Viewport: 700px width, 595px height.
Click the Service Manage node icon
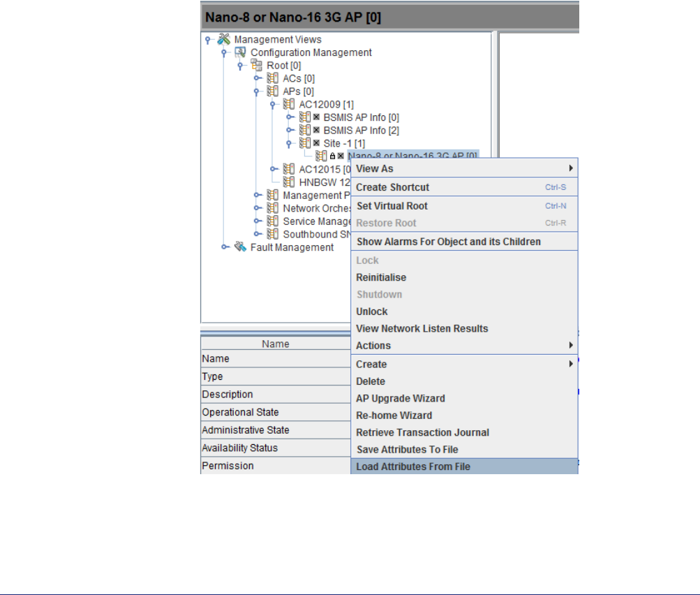[x=273, y=221]
